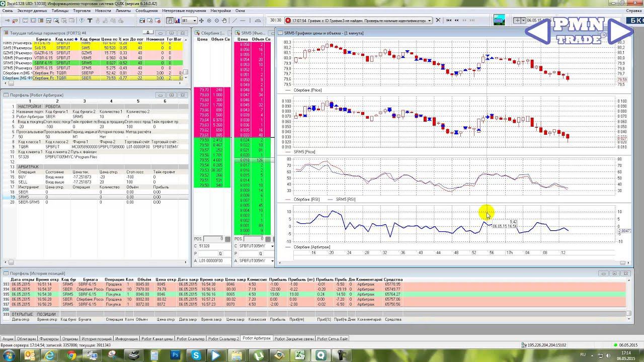Viewport: 644px width, 362px height.
Task: Open Photoshop from taskbar
Action: pos(175,355)
